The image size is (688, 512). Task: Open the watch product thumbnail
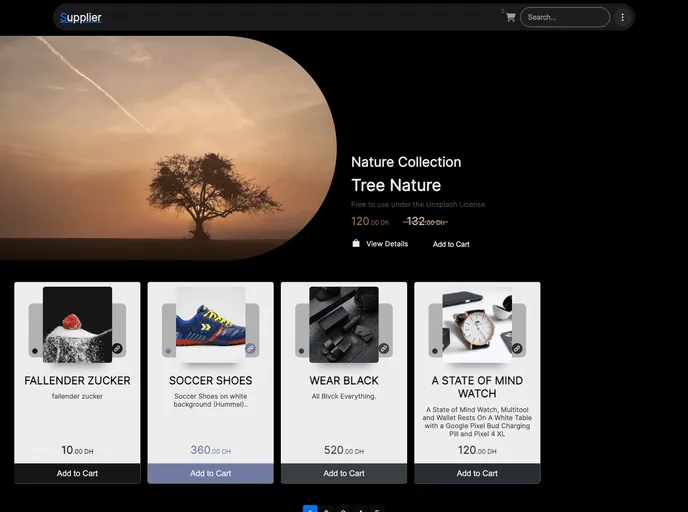click(x=477, y=325)
